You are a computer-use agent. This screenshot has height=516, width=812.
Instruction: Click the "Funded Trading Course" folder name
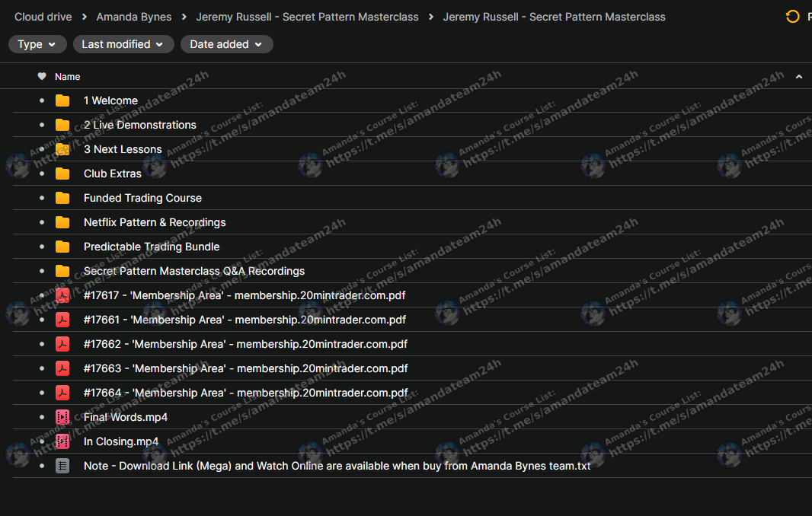click(x=143, y=198)
